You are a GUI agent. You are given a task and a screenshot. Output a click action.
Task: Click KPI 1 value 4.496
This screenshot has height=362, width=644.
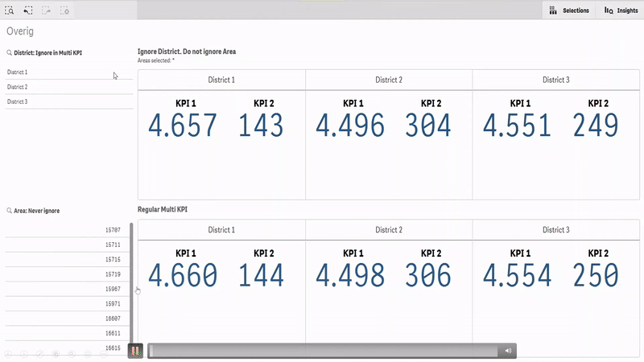click(350, 125)
